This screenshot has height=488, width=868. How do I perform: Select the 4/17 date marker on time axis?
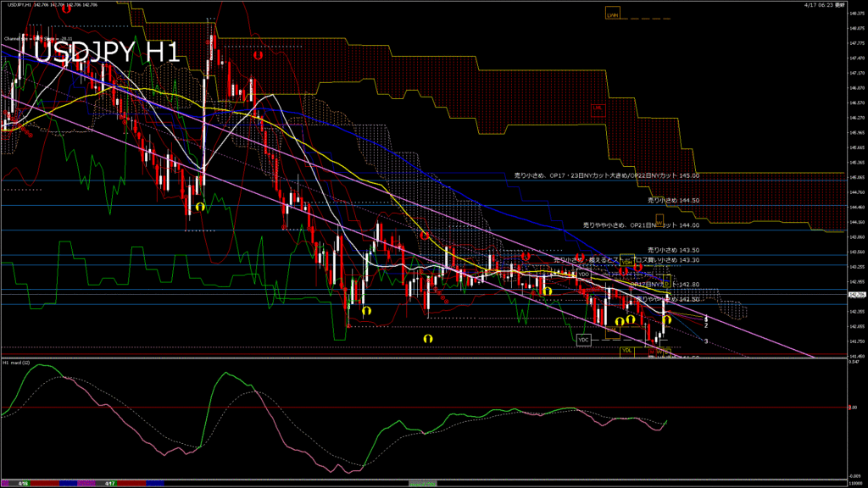click(109, 484)
